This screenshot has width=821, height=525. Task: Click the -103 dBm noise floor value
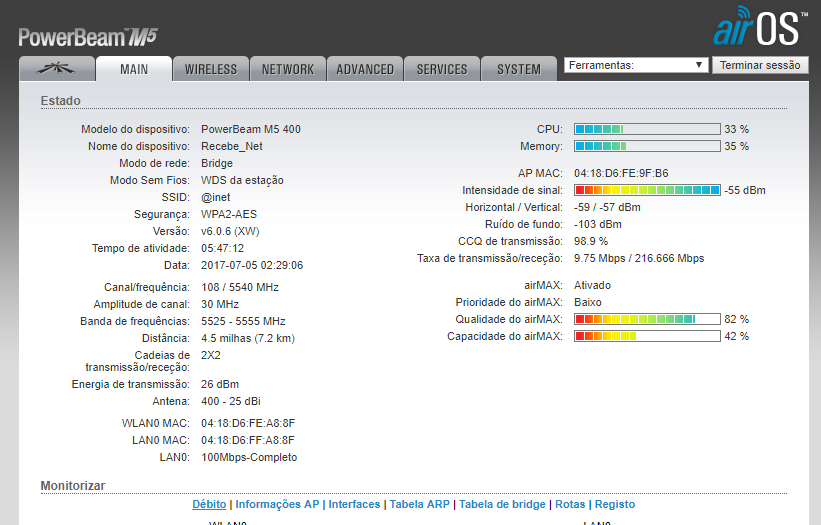tap(597, 224)
